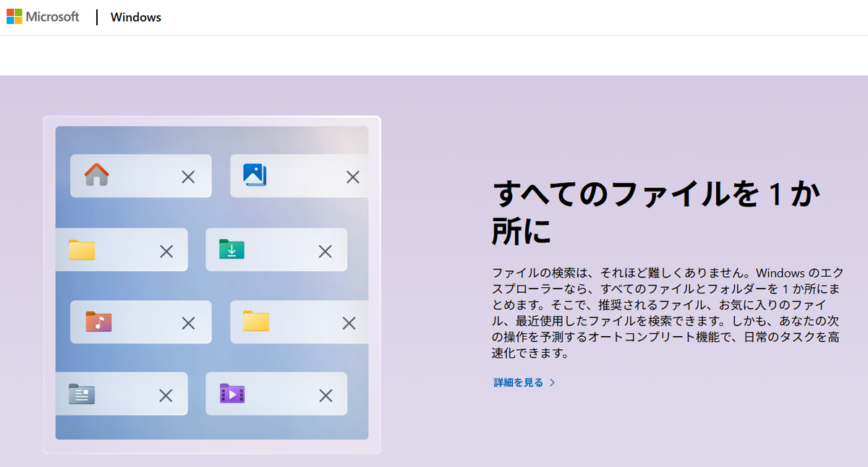
Task: Open the 詳細を見る link
Action: (x=519, y=382)
